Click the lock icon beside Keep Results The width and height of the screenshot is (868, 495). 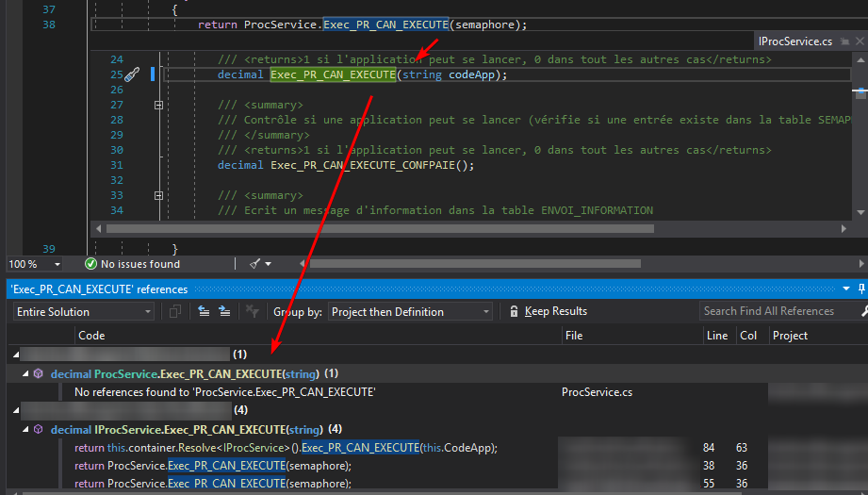tap(514, 311)
